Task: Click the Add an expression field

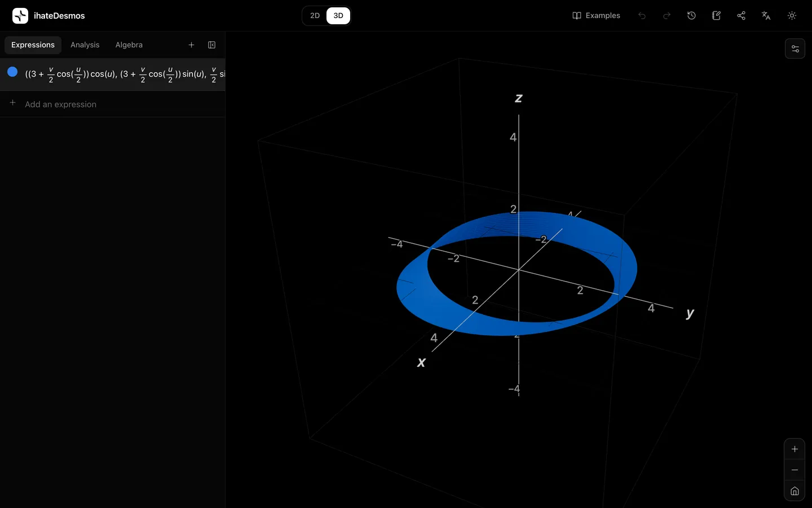Action: tap(113, 104)
